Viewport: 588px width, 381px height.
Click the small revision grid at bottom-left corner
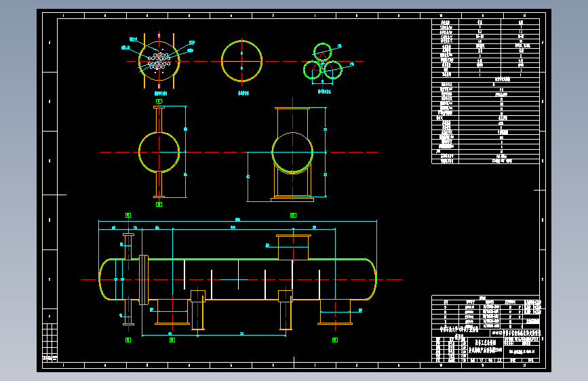pos(50,342)
